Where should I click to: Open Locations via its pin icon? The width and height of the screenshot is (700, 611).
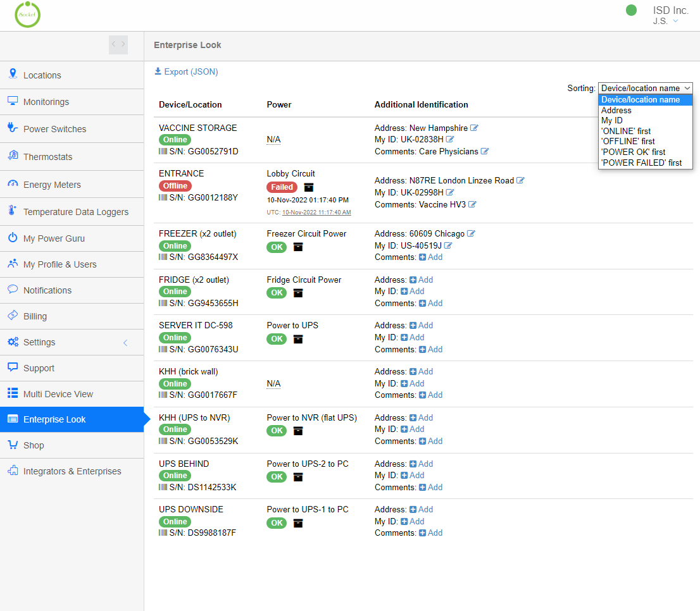pyautogui.click(x=13, y=73)
